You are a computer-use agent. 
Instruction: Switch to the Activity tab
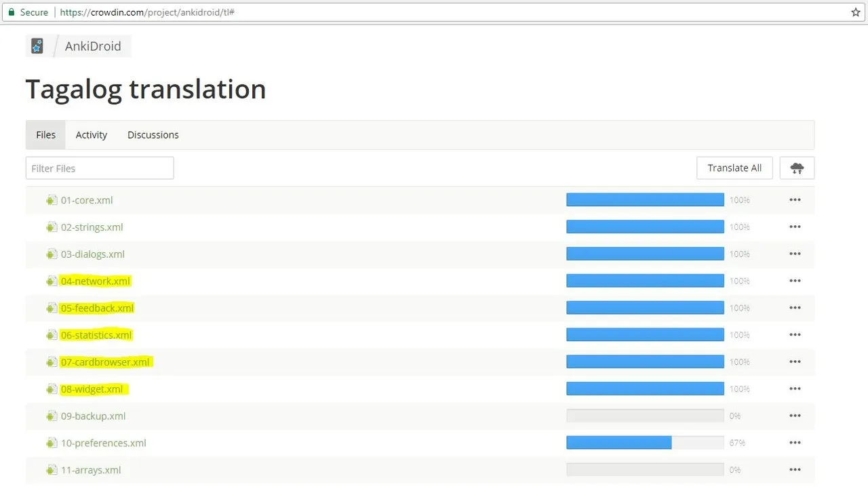coord(92,135)
